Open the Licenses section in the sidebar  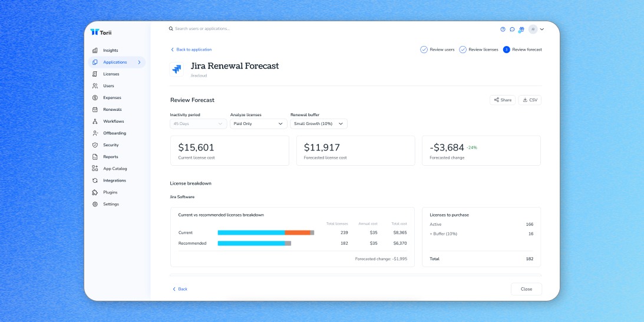coord(111,74)
